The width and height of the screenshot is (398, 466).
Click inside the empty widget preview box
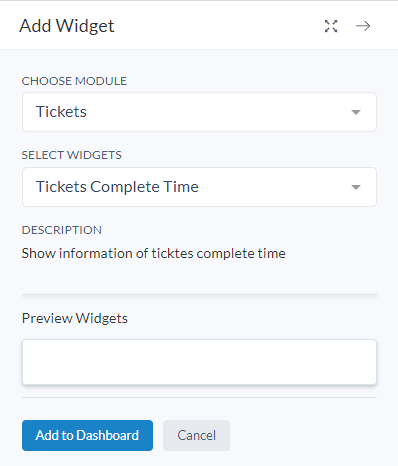(x=199, y=362)
